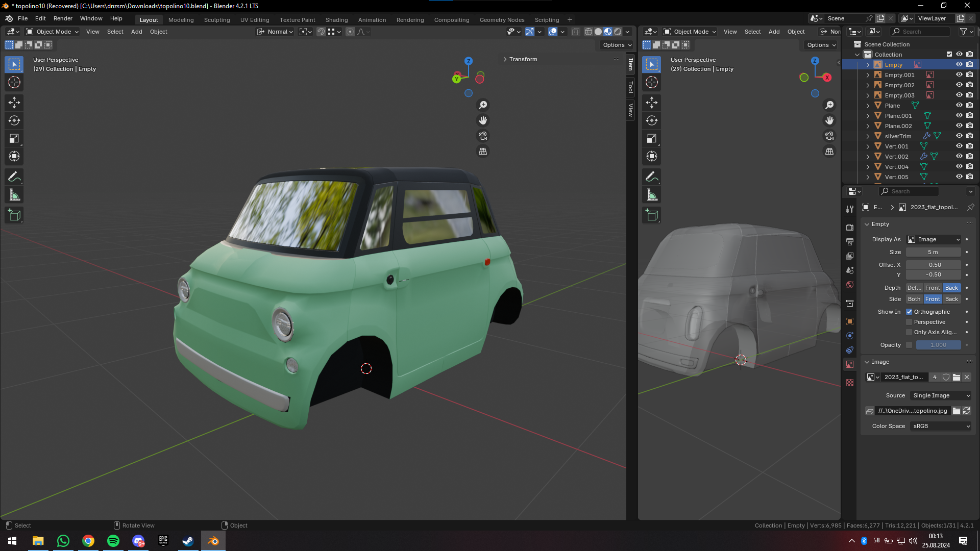Select the Cursor tool in right viewport

tap(652, 82)
